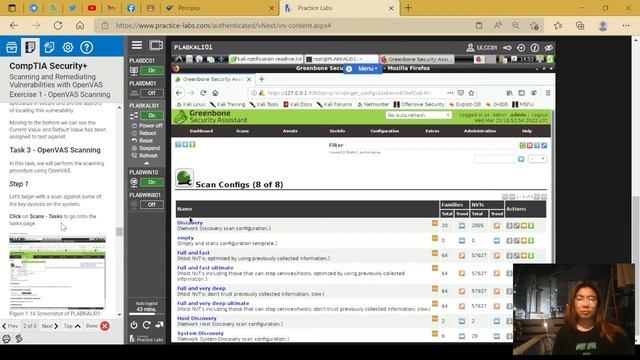The height and width of the screenshot is (360, 640).
Task: Open the Greenbone Scans menu
Action: (242, 131)
